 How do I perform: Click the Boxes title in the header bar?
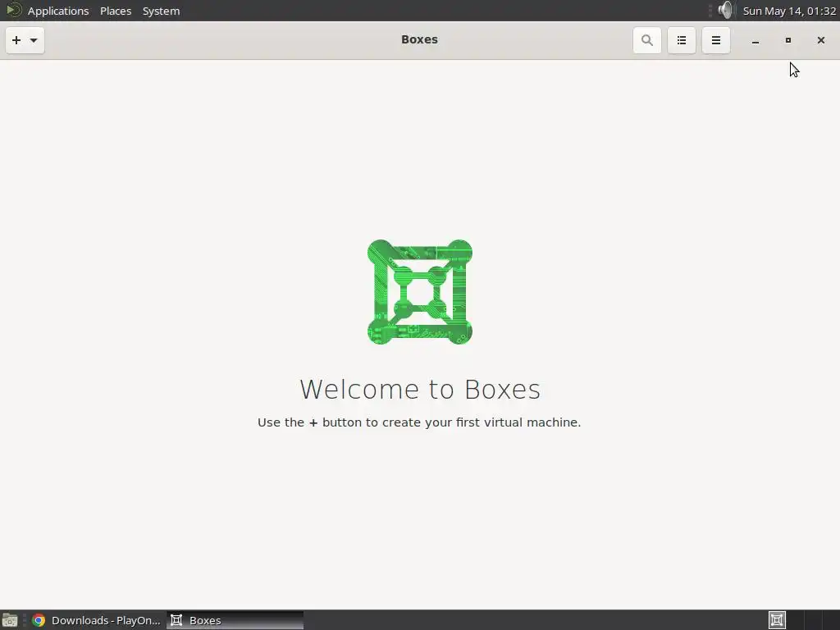click(x=419, y=39)
